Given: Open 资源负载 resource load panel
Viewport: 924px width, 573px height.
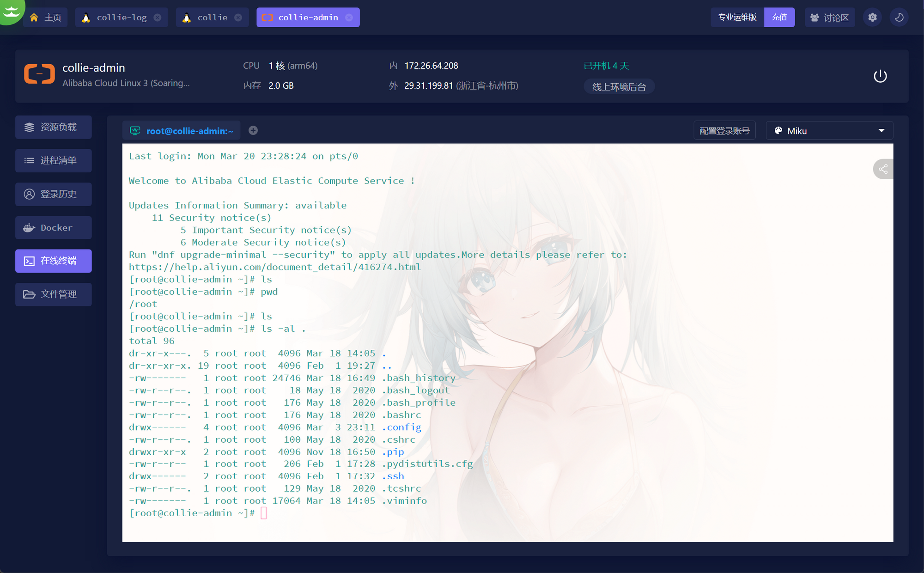Looking at the screenshot, I should 54,127.
